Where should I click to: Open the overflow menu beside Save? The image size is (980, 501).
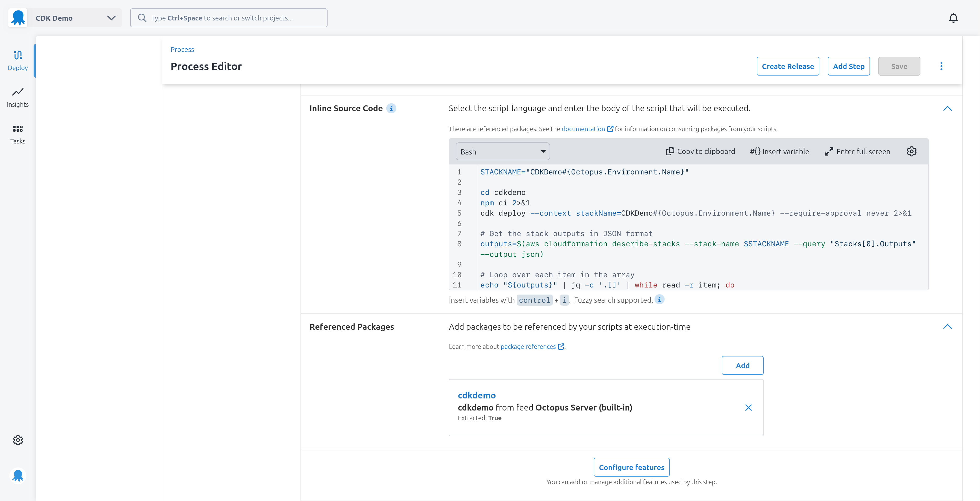941,66
